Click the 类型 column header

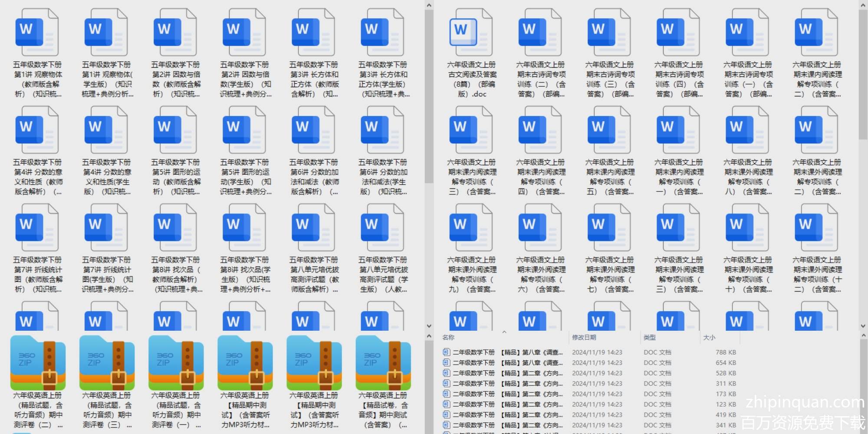[649, 337]
